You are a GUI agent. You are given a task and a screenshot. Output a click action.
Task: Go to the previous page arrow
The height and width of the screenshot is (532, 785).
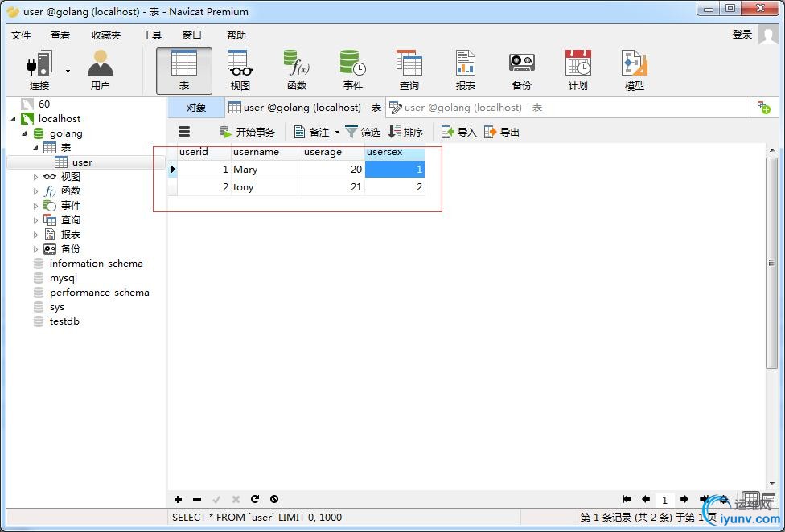click(646, 499)
